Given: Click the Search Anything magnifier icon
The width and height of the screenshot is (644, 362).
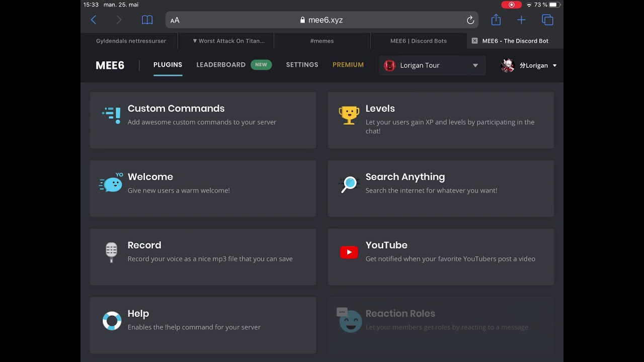Looking at the screenshot, I should [x=348, y=184].
